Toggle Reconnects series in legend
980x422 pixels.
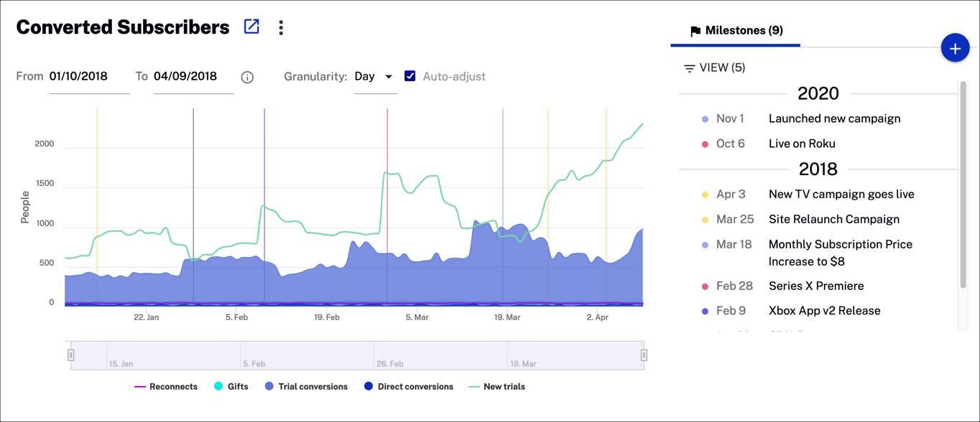[x=166, y=386]
